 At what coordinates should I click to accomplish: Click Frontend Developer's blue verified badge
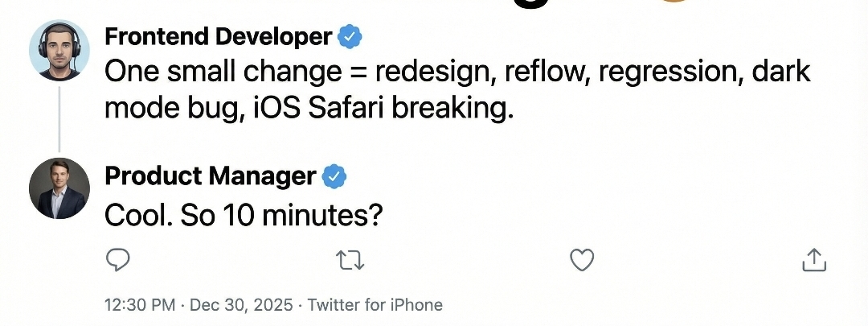(350, 36)
